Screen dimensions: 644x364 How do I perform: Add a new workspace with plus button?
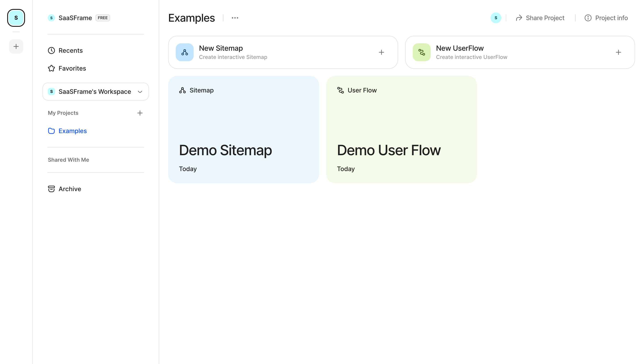coord(16,46)
